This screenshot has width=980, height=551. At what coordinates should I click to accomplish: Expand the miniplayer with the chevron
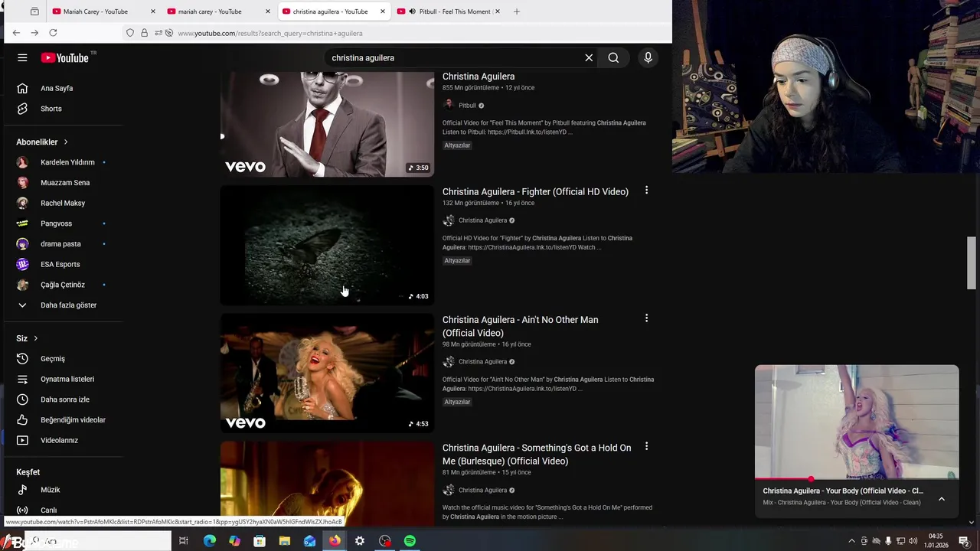[x=942, y=499]
